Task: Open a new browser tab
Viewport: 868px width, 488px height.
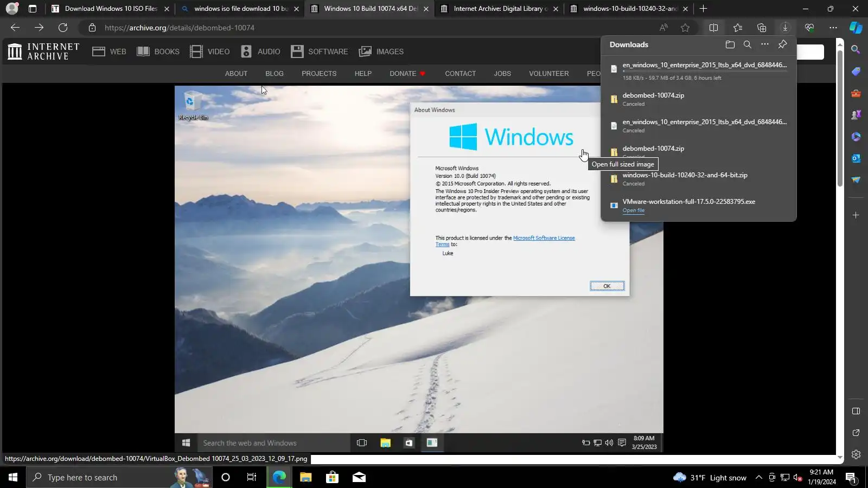Action: point(703,9)
